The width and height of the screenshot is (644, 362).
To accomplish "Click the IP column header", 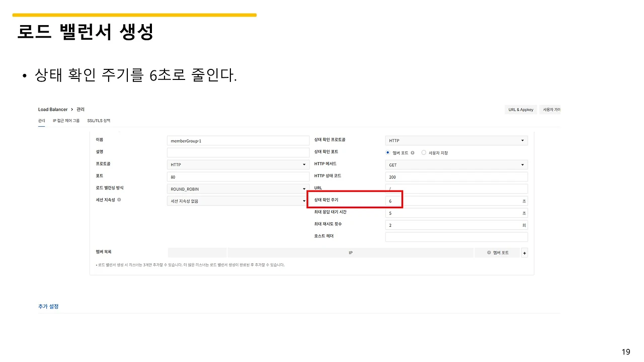I will pos(351,252).
